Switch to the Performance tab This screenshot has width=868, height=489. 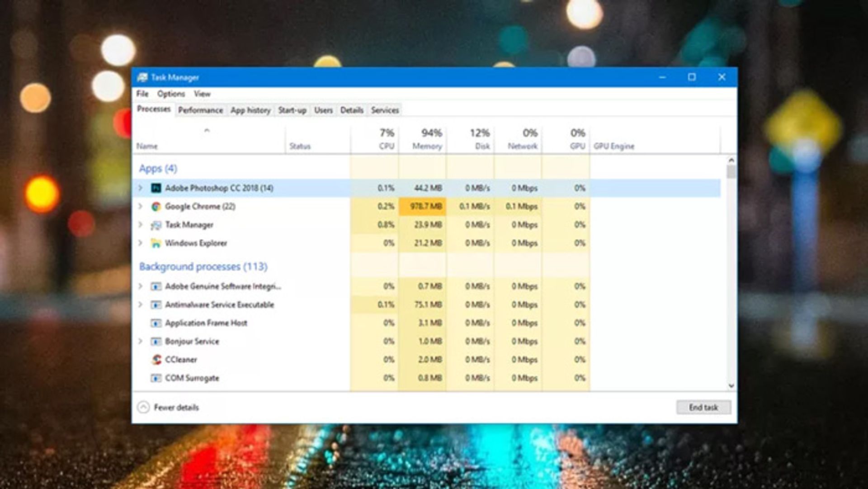pos(200,110)
